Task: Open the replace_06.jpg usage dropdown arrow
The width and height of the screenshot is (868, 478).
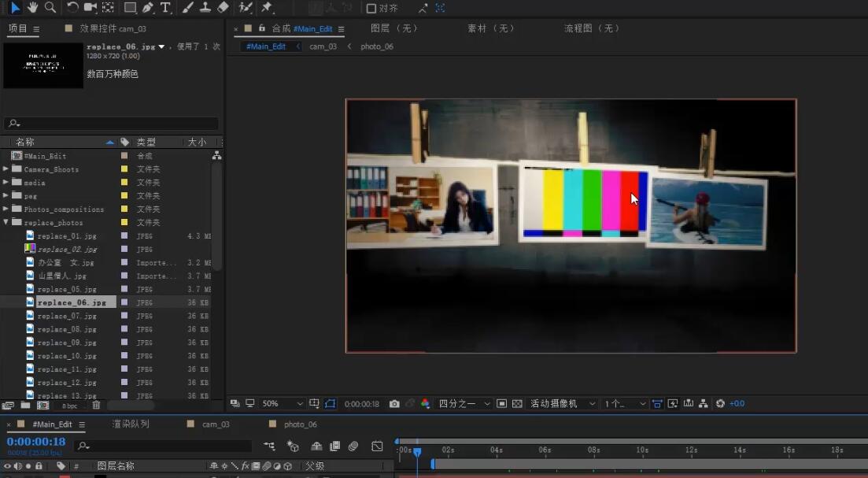Action: (x=161, y=46)
